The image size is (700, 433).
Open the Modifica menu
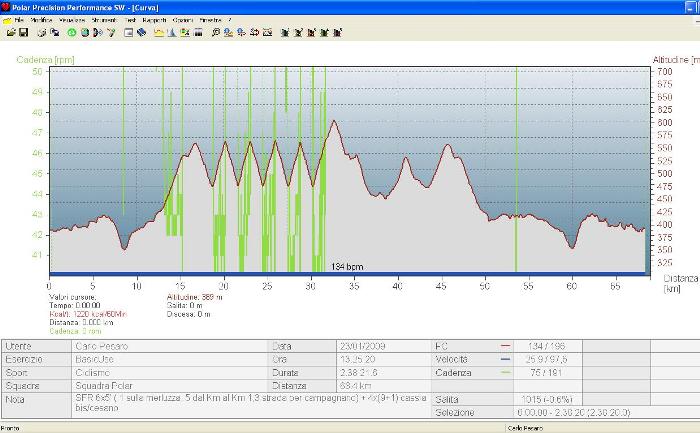pos(43,20)
